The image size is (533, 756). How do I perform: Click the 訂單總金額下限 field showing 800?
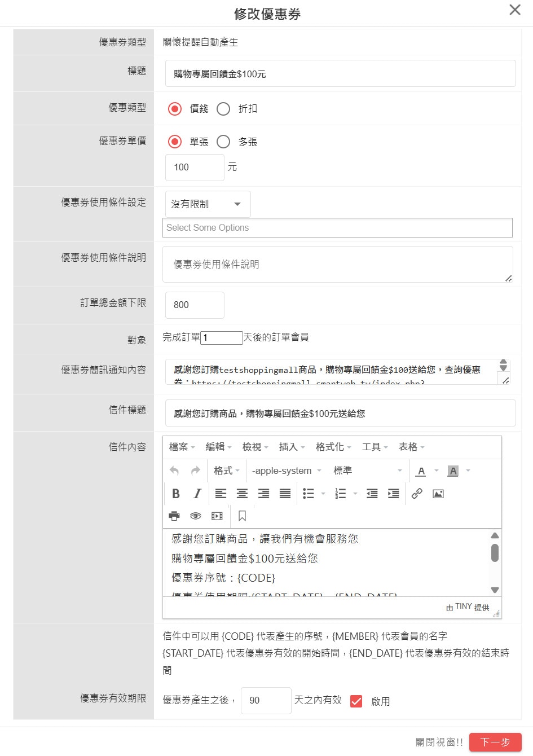(195, 305)
